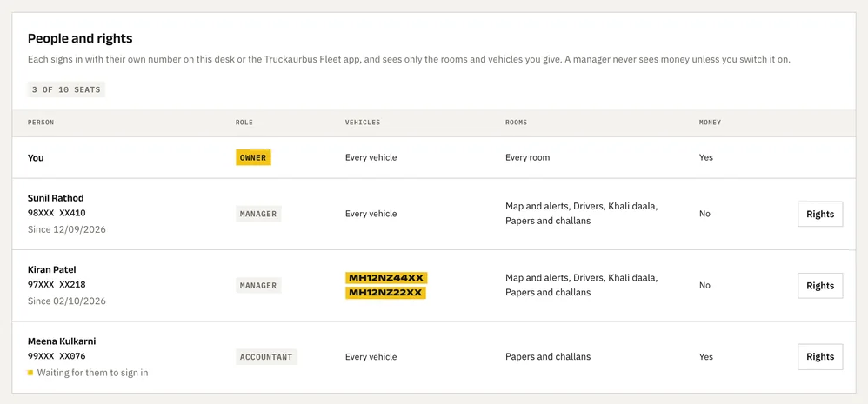Viewport: 868px width, 404px height.
Task: Click the ROOMS column header
Action: tap(516, 123)
